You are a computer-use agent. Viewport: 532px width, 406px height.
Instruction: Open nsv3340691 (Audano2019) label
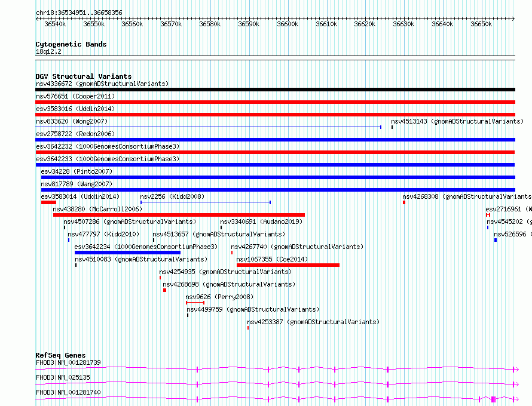[261, 222]
